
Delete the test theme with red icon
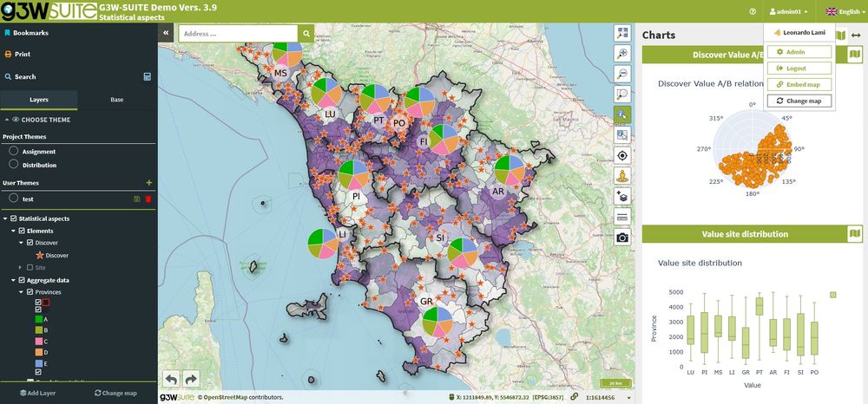pyautogui.click(x=148, y=199)
